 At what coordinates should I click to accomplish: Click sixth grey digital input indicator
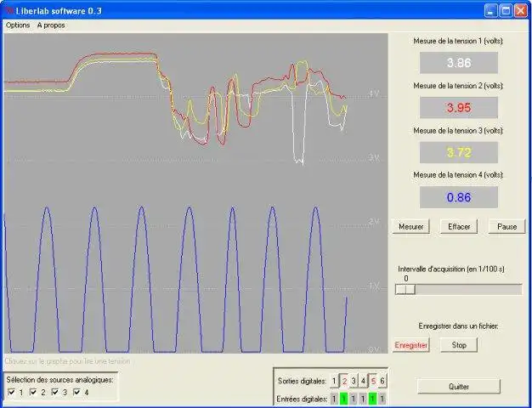pos(382,399)
